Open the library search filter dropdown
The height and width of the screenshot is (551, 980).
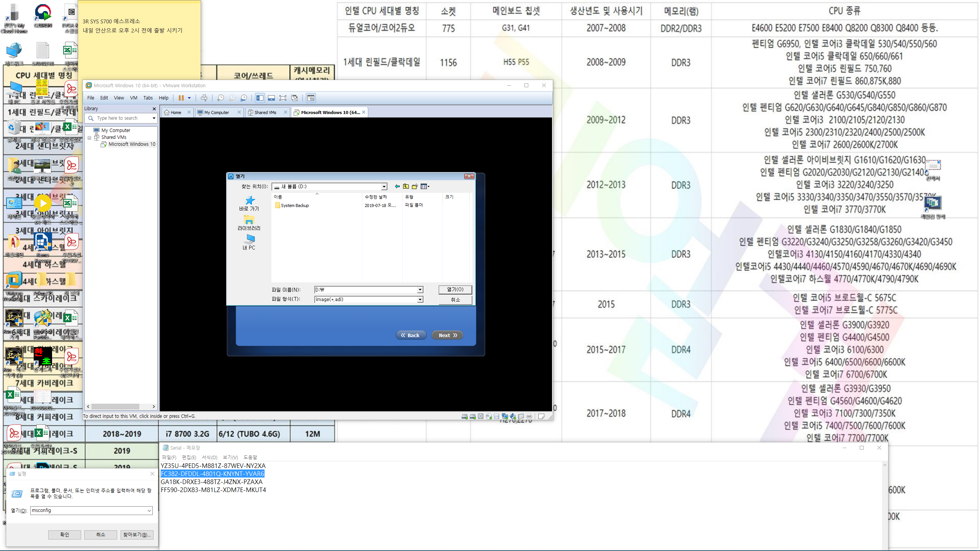tap(154, 118)
